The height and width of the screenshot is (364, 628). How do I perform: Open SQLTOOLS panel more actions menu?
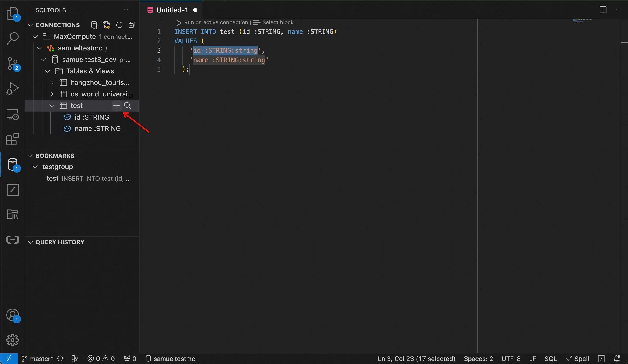click(127, 10)
